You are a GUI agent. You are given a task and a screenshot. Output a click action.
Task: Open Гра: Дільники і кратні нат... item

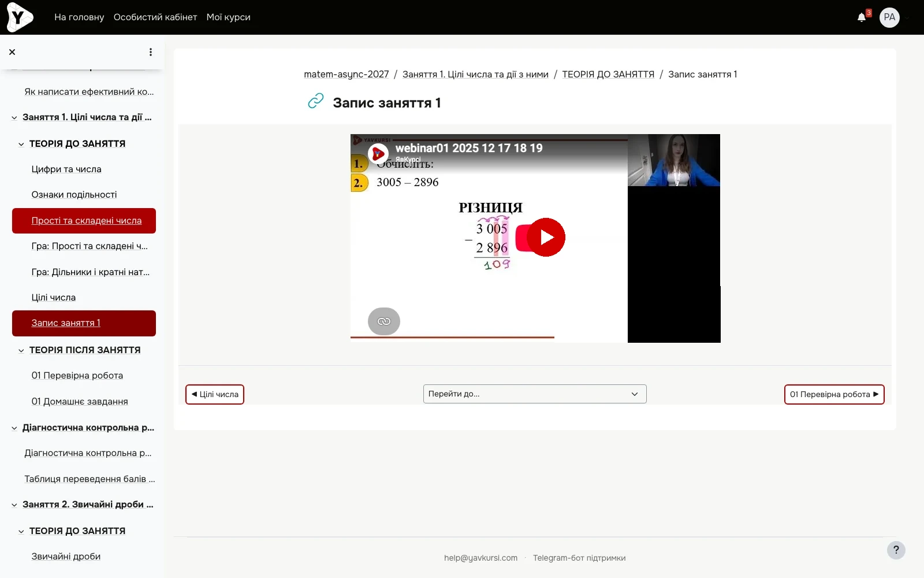tap(91, 272)
